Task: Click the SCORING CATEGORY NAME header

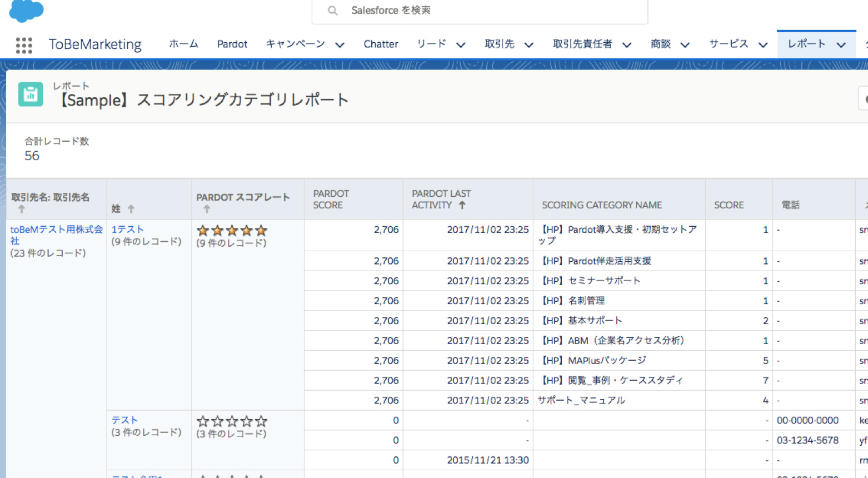Action: click(602, 205)
